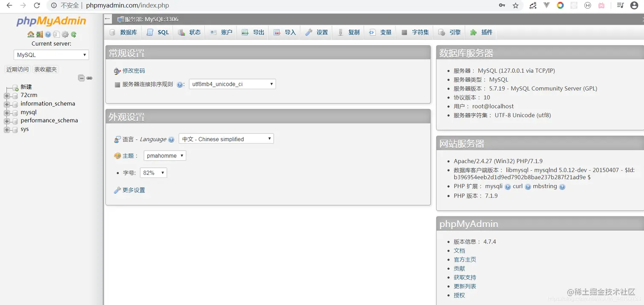Reload the page with browser refresh icon
The height and width of the screenshot is (305, 644).
click(x=37, y=6)
